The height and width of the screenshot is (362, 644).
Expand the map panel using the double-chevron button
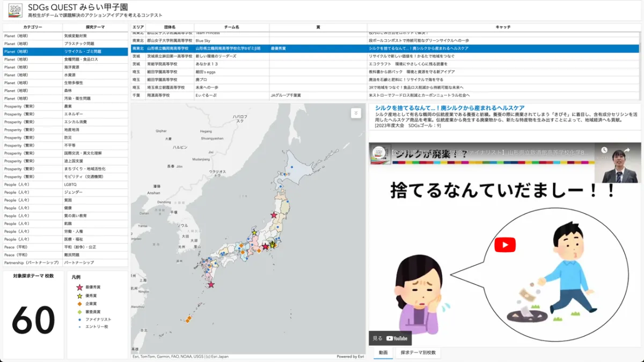[x=355, y=113]
